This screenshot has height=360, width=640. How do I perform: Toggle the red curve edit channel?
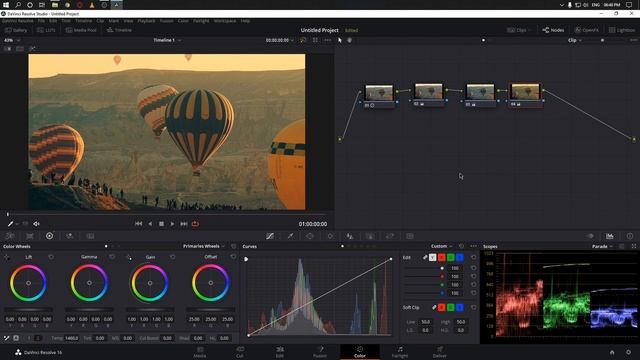coord(442,257)
